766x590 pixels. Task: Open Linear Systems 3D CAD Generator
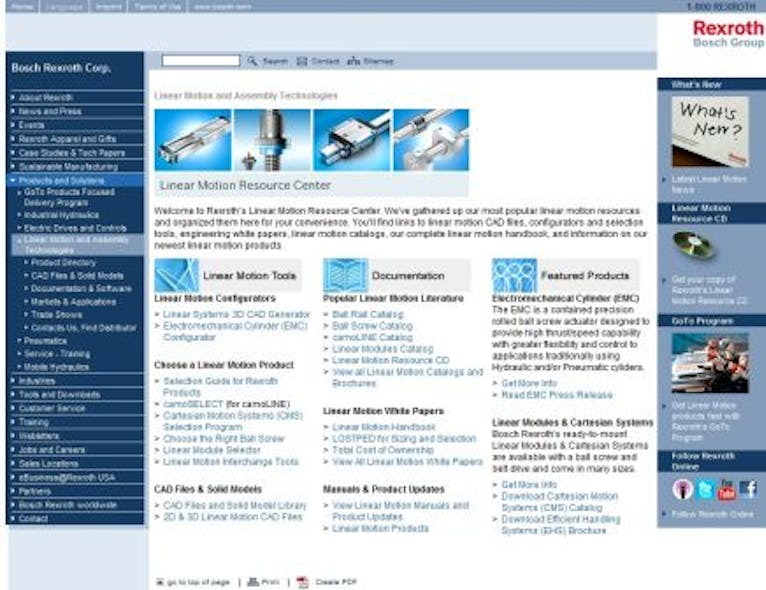pyautogui.click(x=236, y=314)
